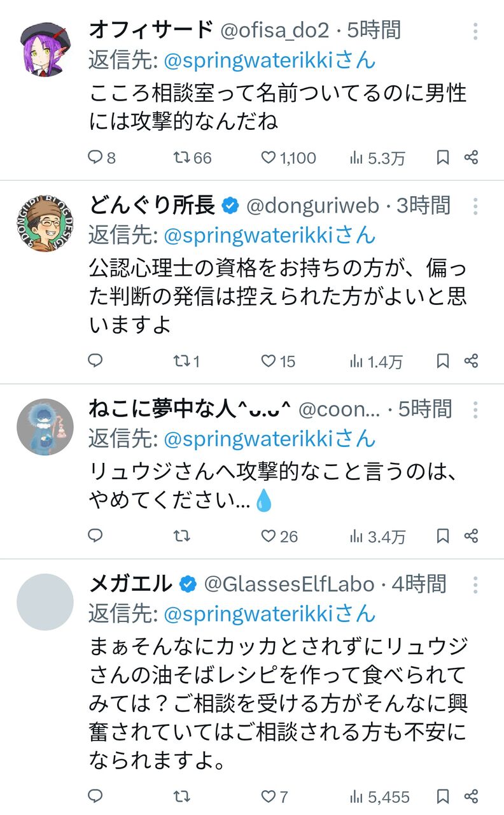This screenshot has width=504, height=815.
Task: Reply to どんぐり所長's tweet
Action: [x=95, y=361]
